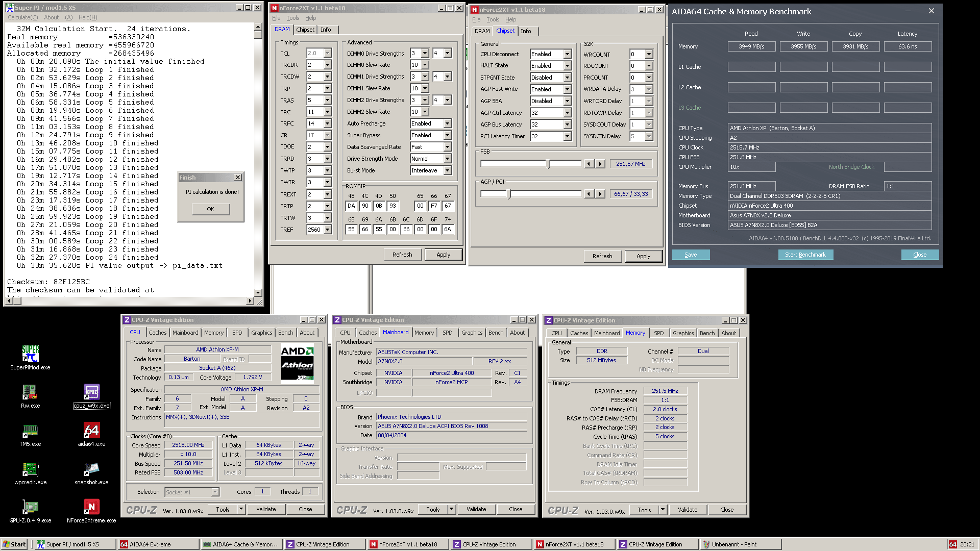This screenshot has height=551, width=980.
Task: Open the Bench tab in CPU-Z Mainboard window
Action: point(496,333)
